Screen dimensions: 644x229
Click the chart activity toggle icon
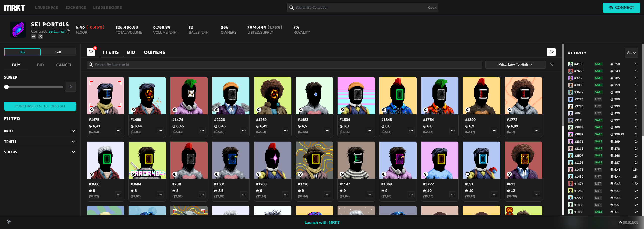pos(551,52)
